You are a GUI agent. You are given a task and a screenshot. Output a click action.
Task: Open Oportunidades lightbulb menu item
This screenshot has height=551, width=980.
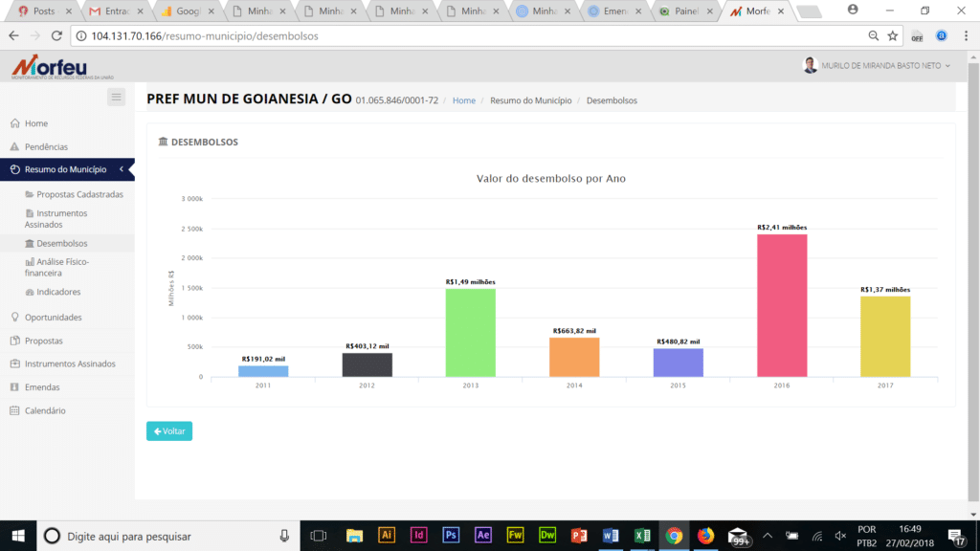53,318
